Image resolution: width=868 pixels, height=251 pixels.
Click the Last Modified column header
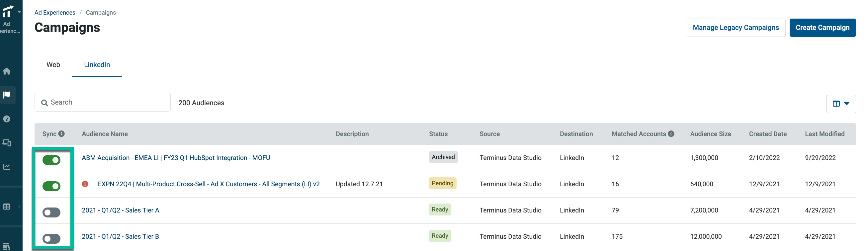(825, 134)
